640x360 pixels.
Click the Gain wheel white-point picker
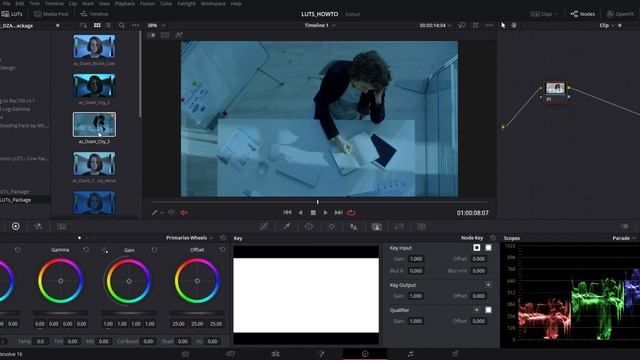click(105, 250)
